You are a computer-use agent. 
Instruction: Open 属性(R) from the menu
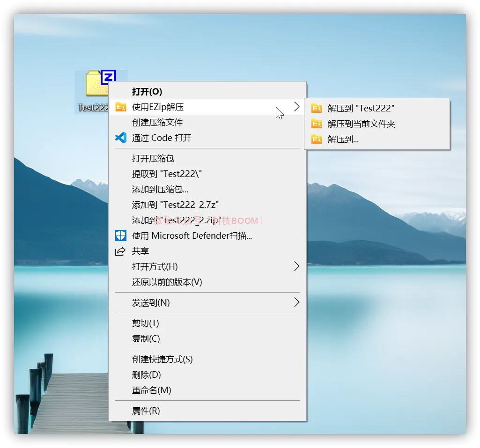point(207,411)
